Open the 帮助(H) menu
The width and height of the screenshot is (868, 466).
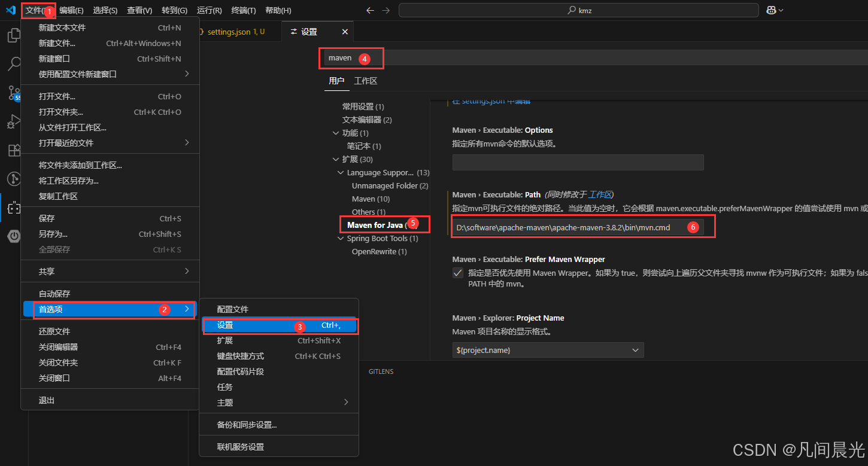[x=278, y=10]
